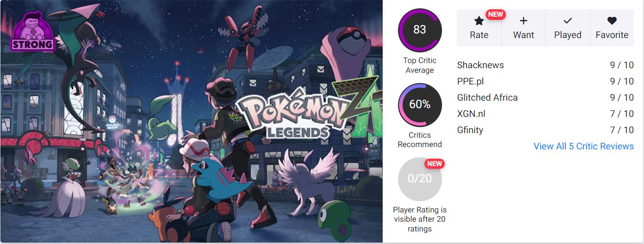This screenshot has height=244, width=644.
Task: Open the PPE.pl review
Action: click(470, 81)
